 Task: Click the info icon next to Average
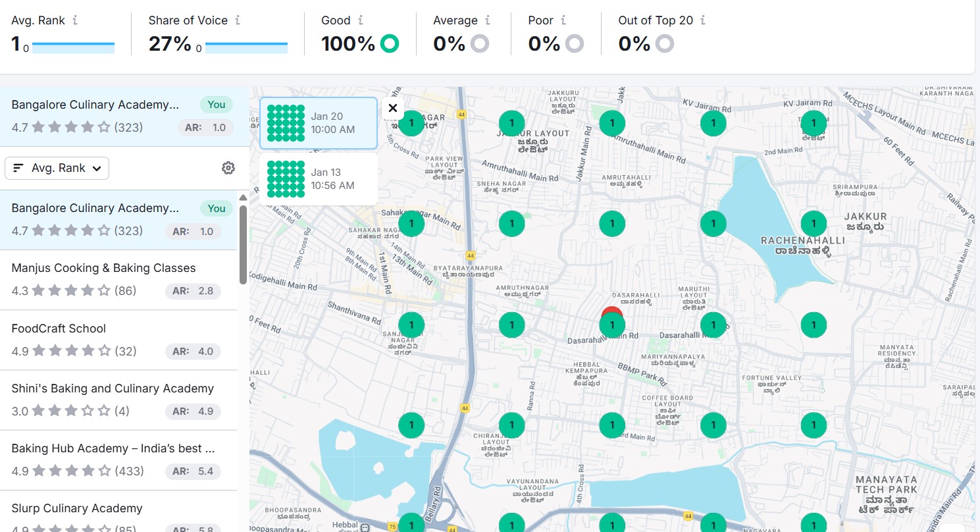tap(487, 20)
